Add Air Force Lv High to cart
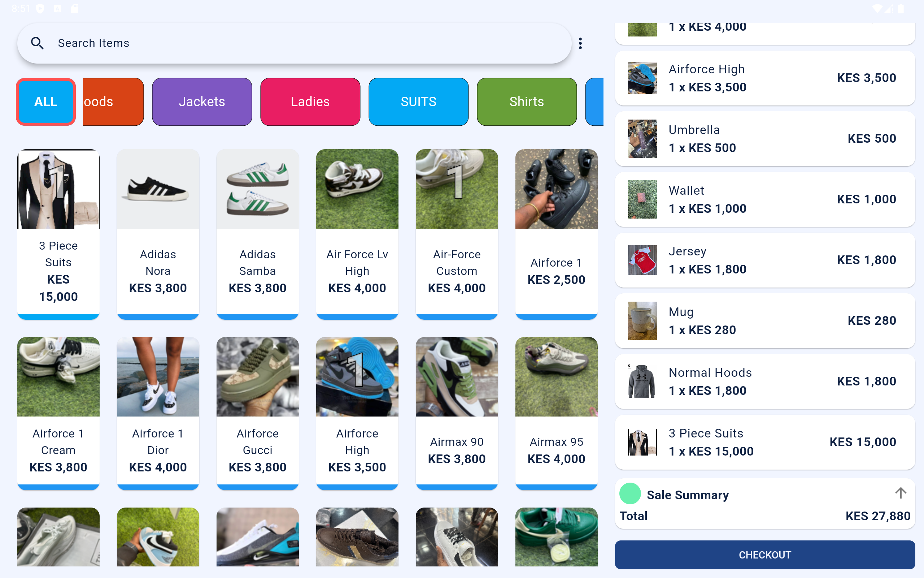Screen dimensions: 924x578 tap(357, 234)
